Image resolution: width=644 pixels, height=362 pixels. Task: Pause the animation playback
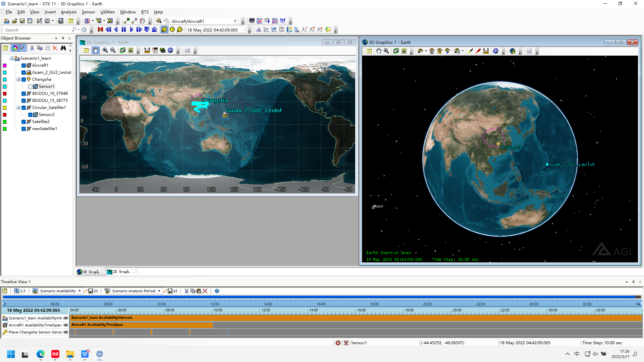coord(123,29)
